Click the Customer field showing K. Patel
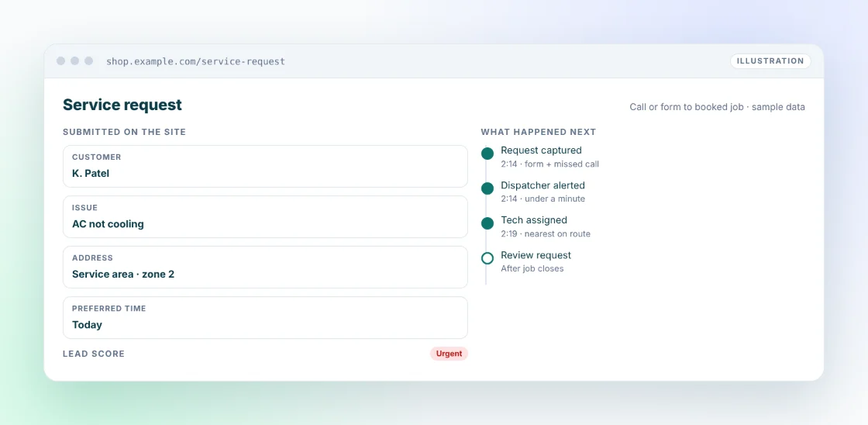The width and height of the screenshot is (868, 425). point(265,166)
